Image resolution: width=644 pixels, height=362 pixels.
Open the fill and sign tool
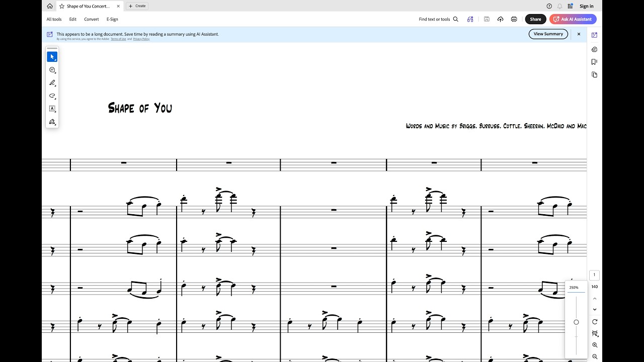pyautogui.click(x=52, y=122)
